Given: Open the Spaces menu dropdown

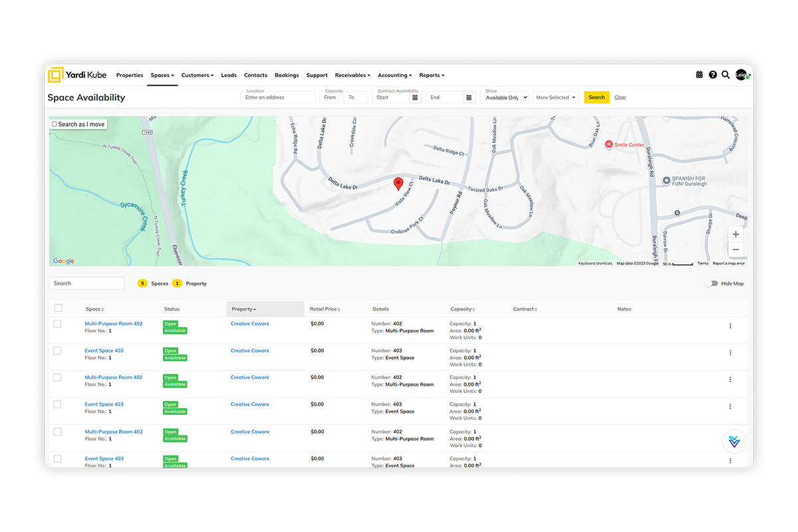Looking at the screenshot, I should click(162, 75).
